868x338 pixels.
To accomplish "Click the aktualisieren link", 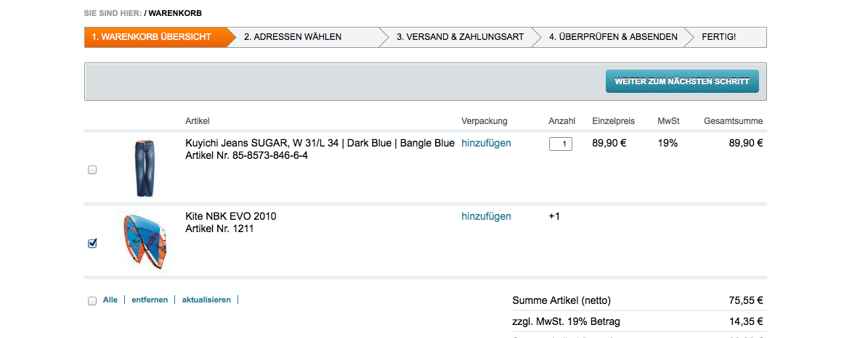I will click(206, 300).
